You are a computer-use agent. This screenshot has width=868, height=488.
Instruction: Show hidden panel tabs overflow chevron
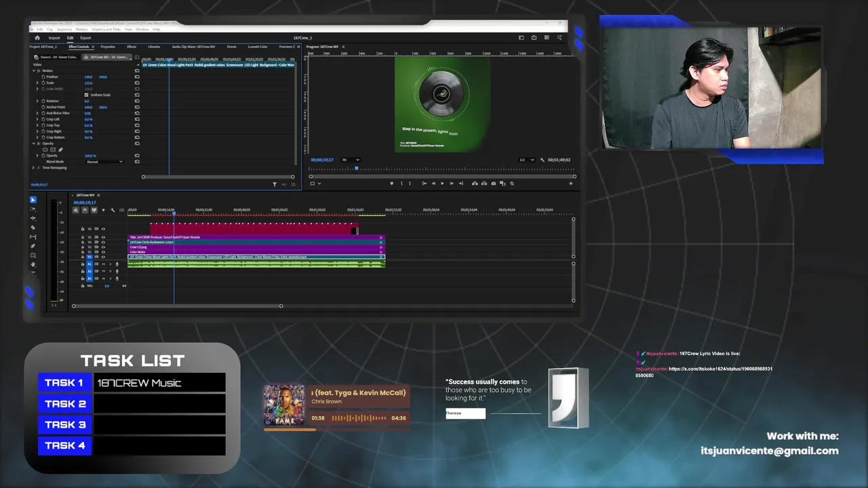[297, 47]
